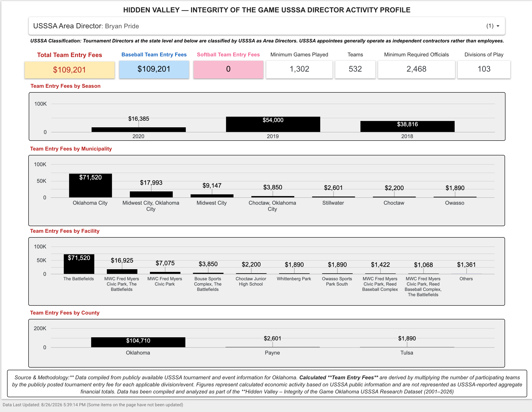
Task: Click the $2,200 label above Choctaw municipality
Action: [x=394, y=188]
